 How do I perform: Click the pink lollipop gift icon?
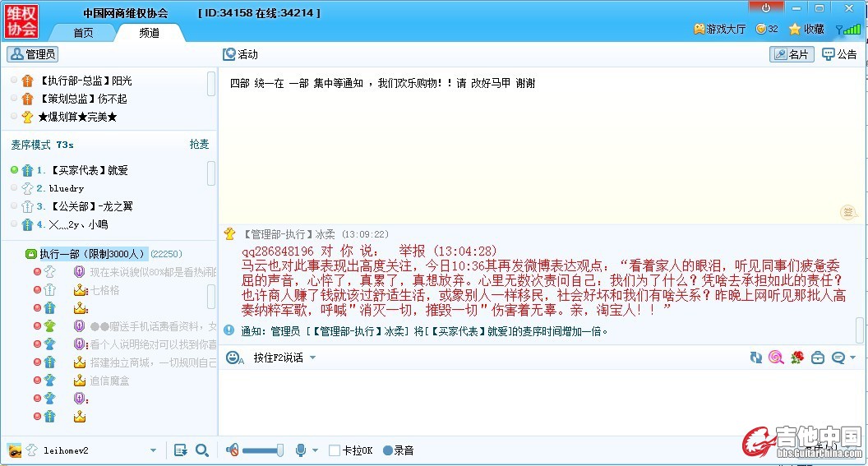tap(776, 358)
